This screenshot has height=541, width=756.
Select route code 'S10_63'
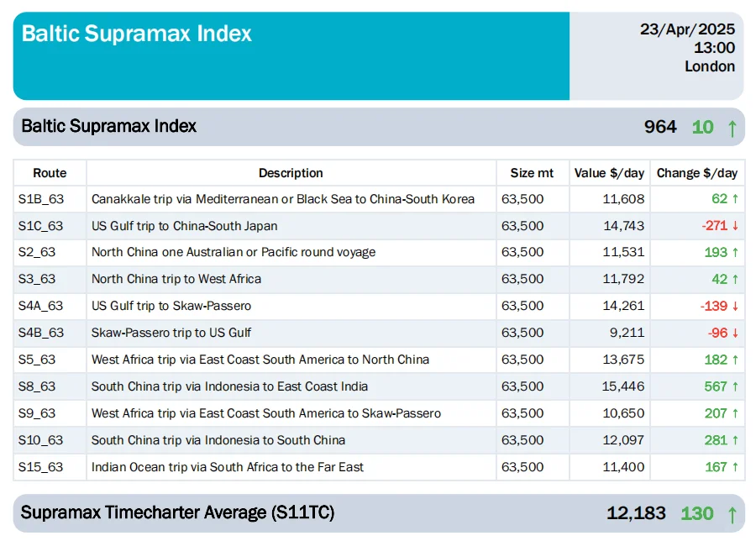click(x=40, y=440)
